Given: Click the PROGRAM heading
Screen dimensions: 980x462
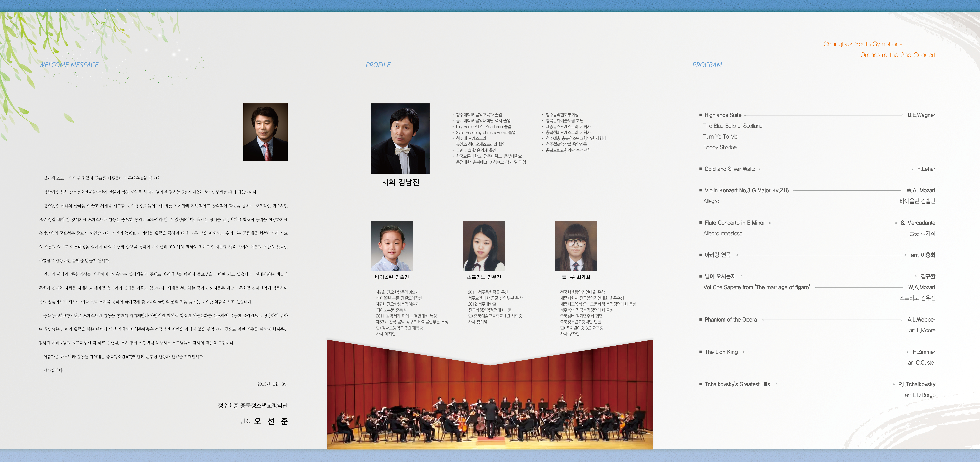Looking at the screenshot, I should click(x=707, y=65).
